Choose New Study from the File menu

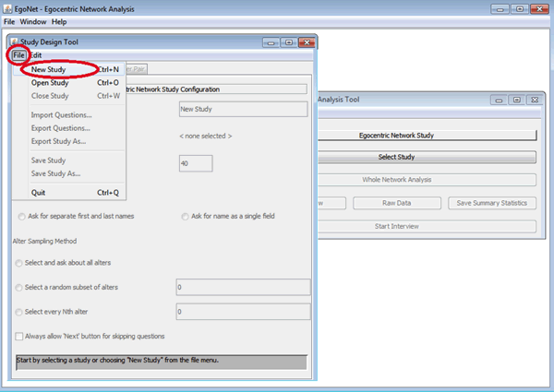(x=69, y=69)
